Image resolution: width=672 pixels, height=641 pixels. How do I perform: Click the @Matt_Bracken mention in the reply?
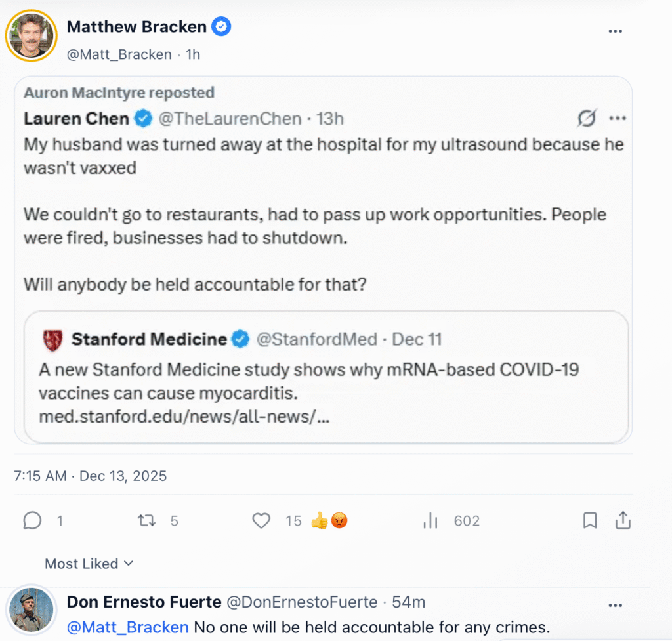127,627
